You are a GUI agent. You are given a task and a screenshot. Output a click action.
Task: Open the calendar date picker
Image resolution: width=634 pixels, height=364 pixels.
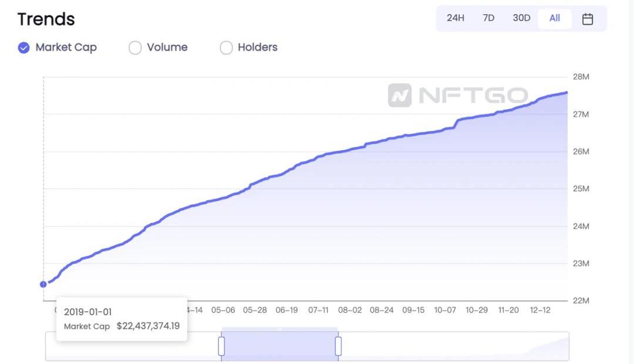click(x=588, y=19)
